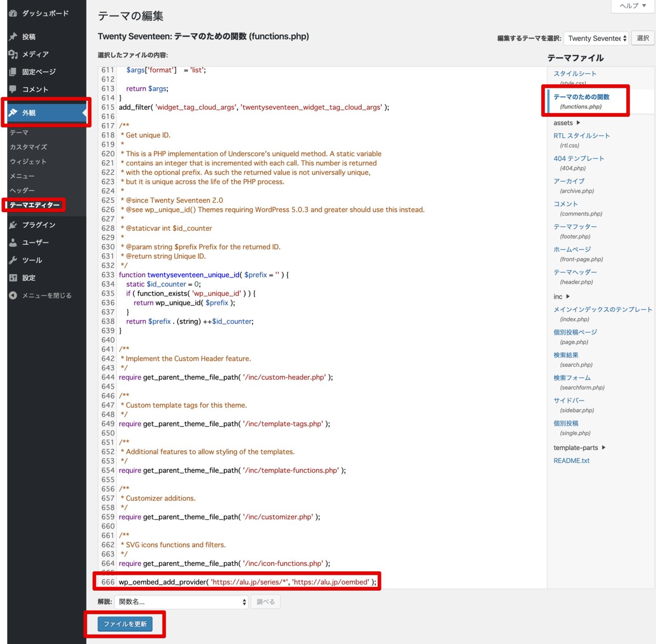Viewport: 656px width, 644px height.
Task: Select テーマエディター in the submenu
Action: [34, 205]
